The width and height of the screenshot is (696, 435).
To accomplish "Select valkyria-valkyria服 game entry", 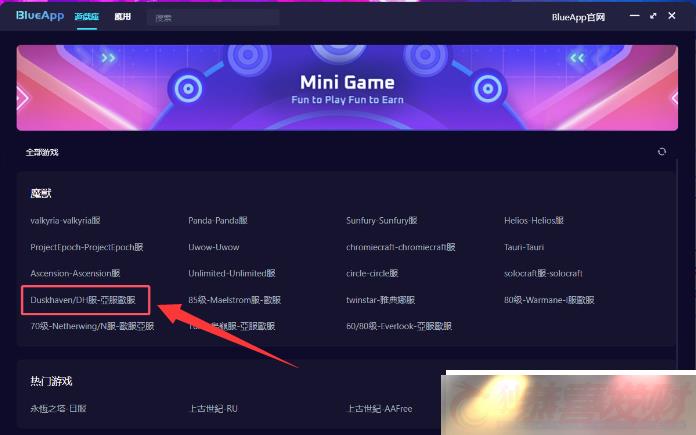I will click(65, 221).
